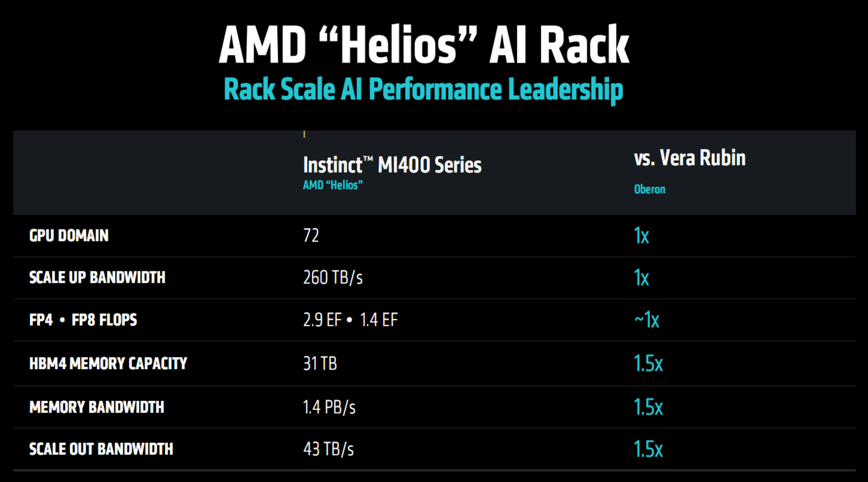This screenshot has height=482, width=868.
Task: Click the teal AMD "Helios" sublabel
Action: point(332,185)
